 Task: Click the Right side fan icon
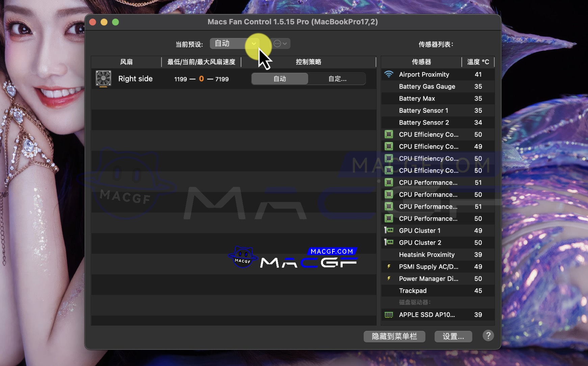pyautogui.click(x=103, y=79)
